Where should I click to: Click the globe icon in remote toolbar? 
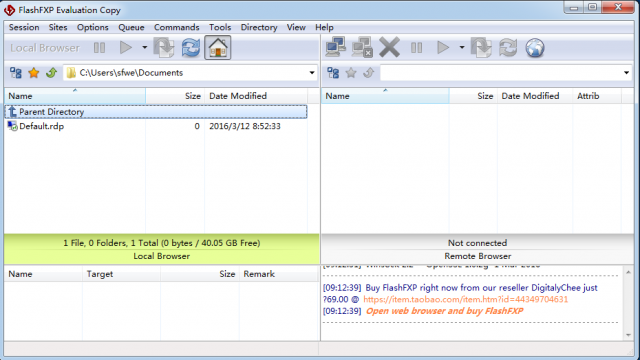[x=535, y=48]
